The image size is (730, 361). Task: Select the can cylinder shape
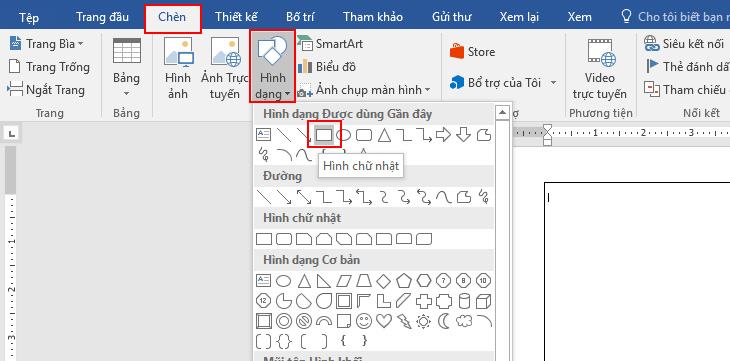(x=464, y=301)
